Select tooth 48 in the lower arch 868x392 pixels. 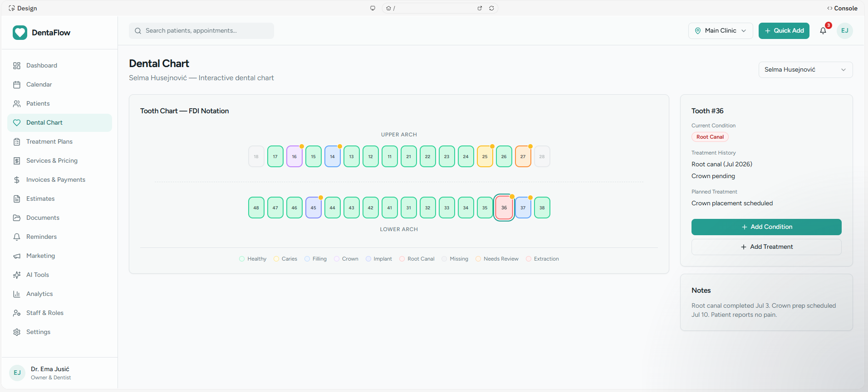coord(256,208)
